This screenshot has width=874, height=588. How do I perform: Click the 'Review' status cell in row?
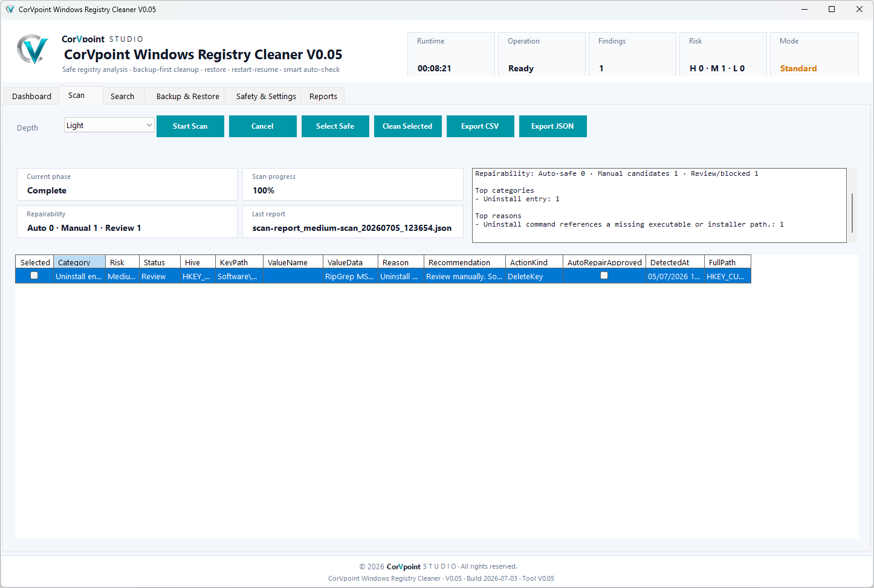click(x=160, y=276)
